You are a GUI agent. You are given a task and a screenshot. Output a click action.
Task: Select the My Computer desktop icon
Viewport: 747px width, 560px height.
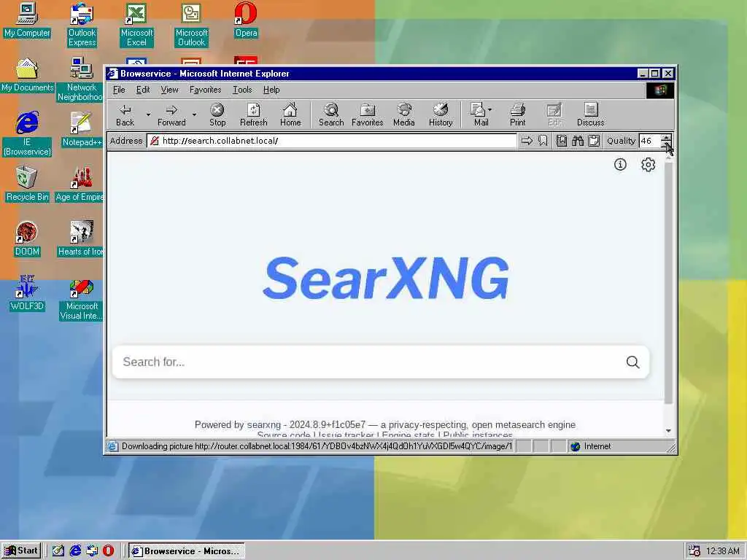27,20
